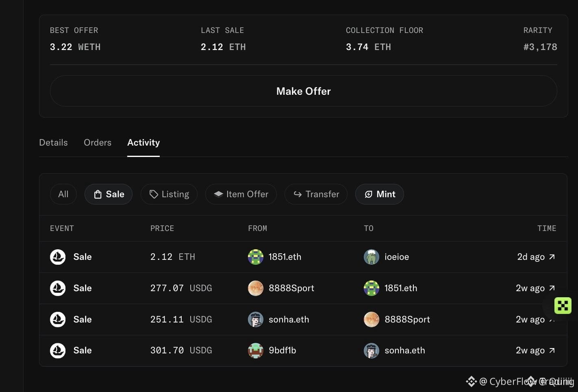This screenshot has height=392, width=578.
Task: Click OpenSea icon in 277.07 USDG sale row
Action: pyautogui.click(x=58, y=288)
